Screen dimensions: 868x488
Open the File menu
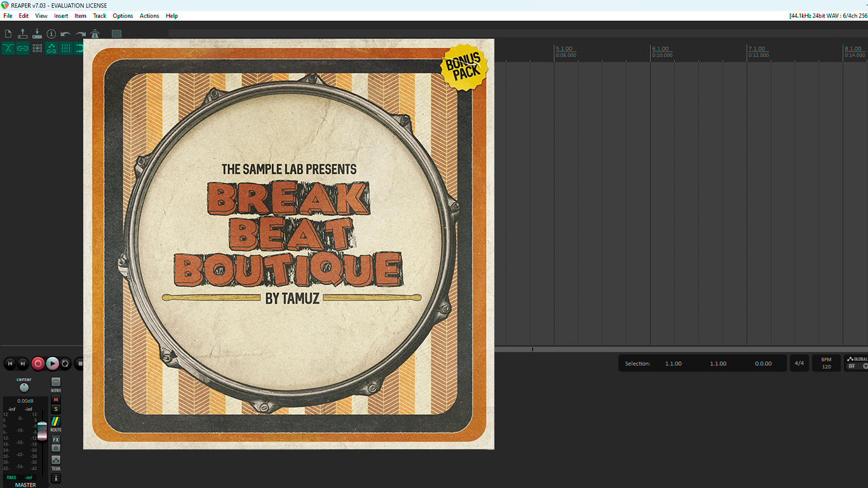coord(8,16)
